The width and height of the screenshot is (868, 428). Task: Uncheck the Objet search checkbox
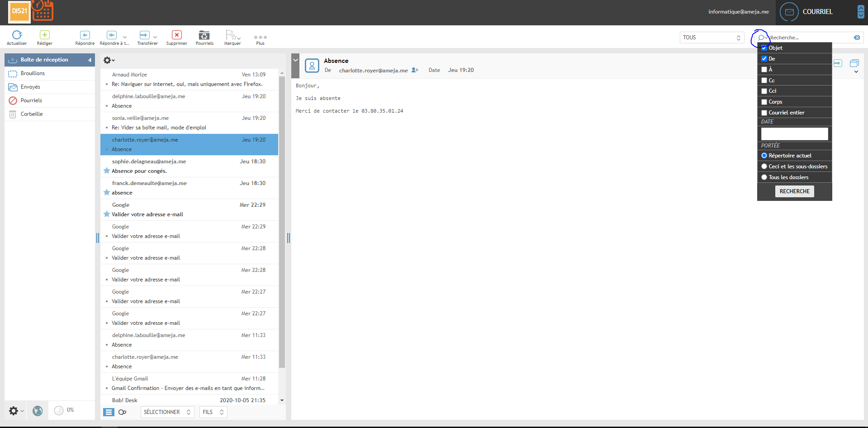click(764, 48)
